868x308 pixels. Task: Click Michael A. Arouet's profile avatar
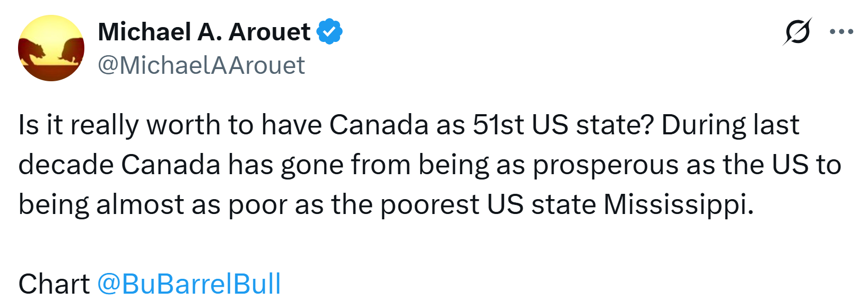[x=51, y=48]
